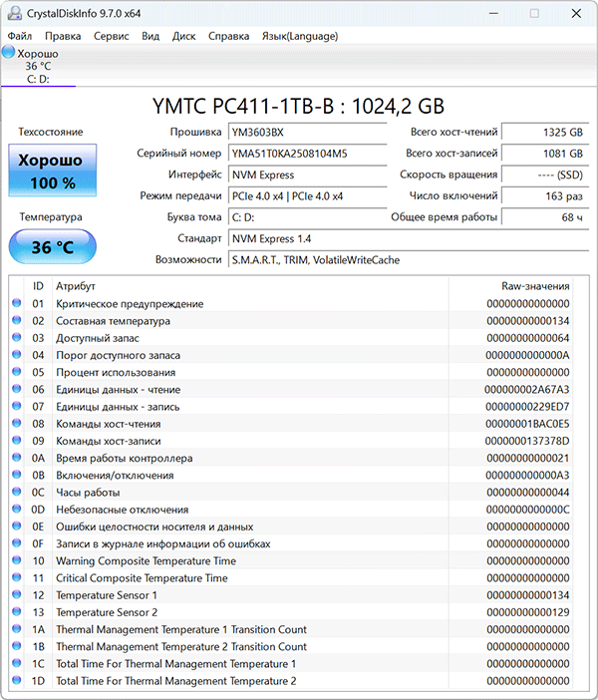598x700 pixels.
Task: Click the transfer mode field PCIe 4.0 x4
Action: tap(307, 196)
